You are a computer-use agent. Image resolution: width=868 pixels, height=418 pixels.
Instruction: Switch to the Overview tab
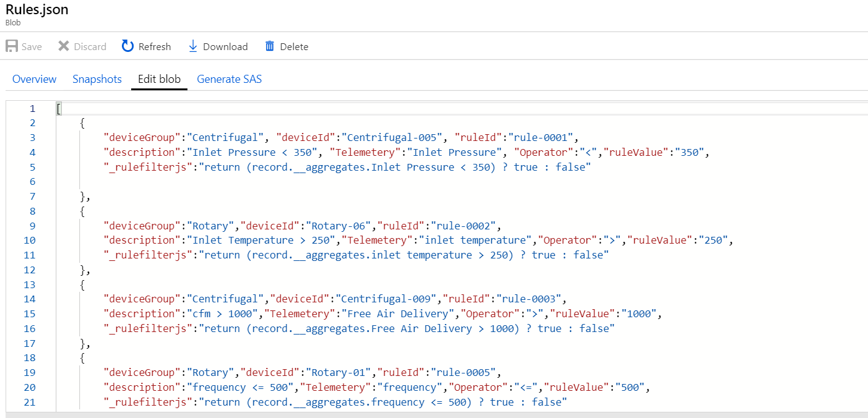click(34, 79)
